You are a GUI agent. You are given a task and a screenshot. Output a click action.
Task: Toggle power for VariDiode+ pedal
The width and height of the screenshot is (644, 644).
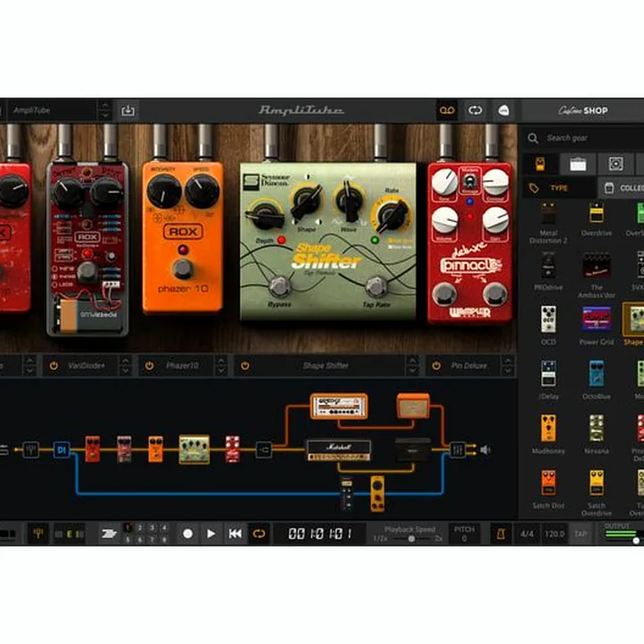coord(54,366)
